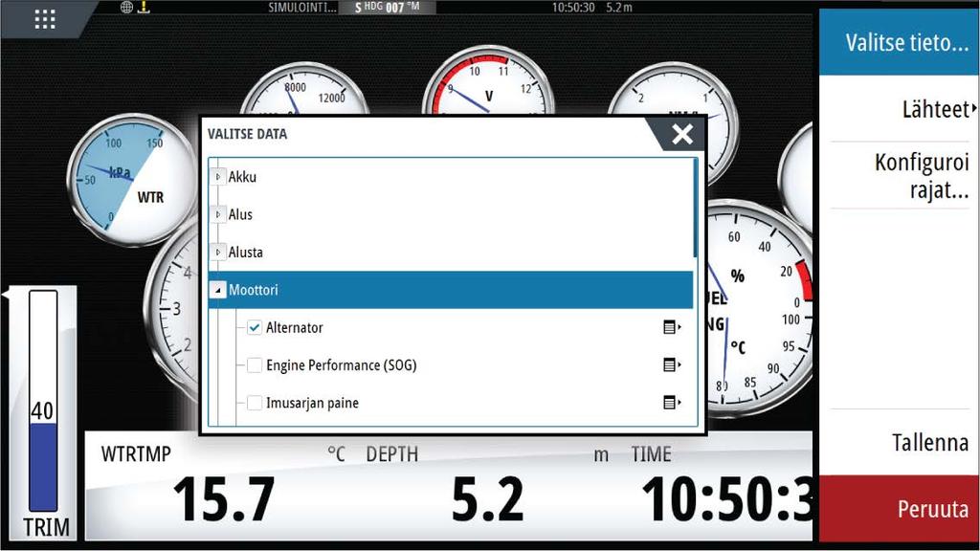Select the WTR kPa pressure gauge

(x=132, y=180)
